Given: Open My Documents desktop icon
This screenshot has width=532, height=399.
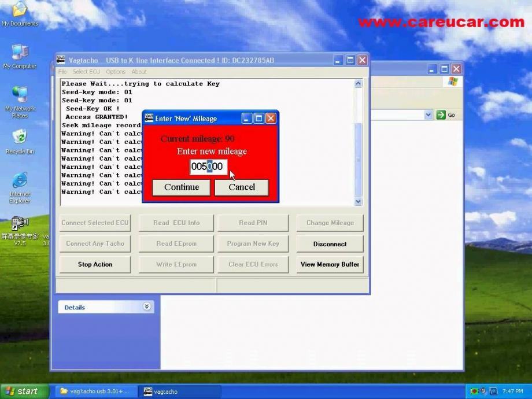Looking at the screenshot, I should click(20, 13).
